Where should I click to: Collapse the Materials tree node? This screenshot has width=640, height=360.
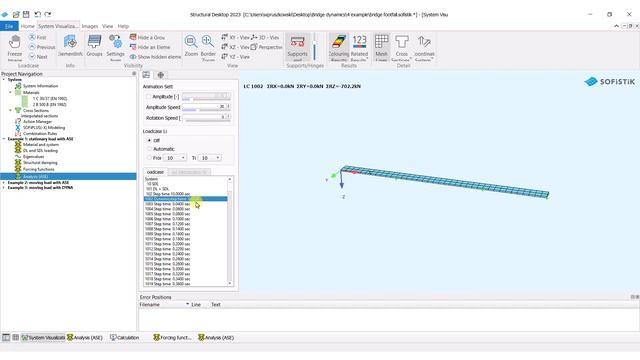click(11, 93)
